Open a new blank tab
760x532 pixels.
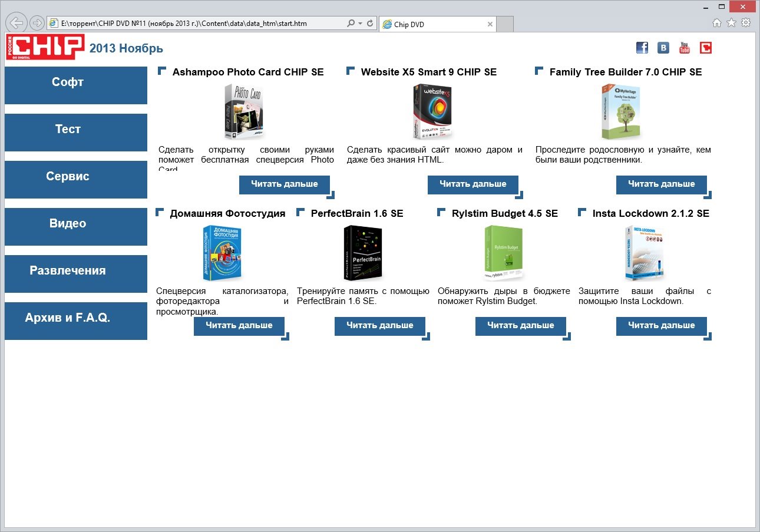[505, 24]
